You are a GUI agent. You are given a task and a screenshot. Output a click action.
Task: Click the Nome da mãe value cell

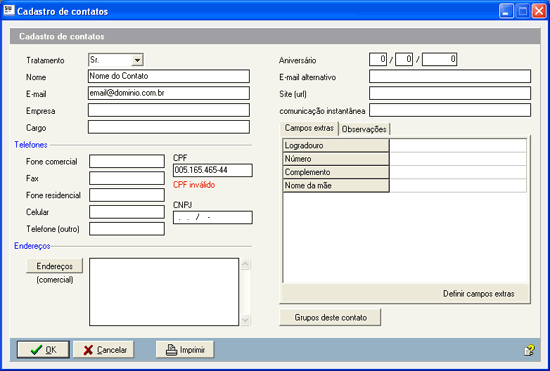[x=458, y=186]
